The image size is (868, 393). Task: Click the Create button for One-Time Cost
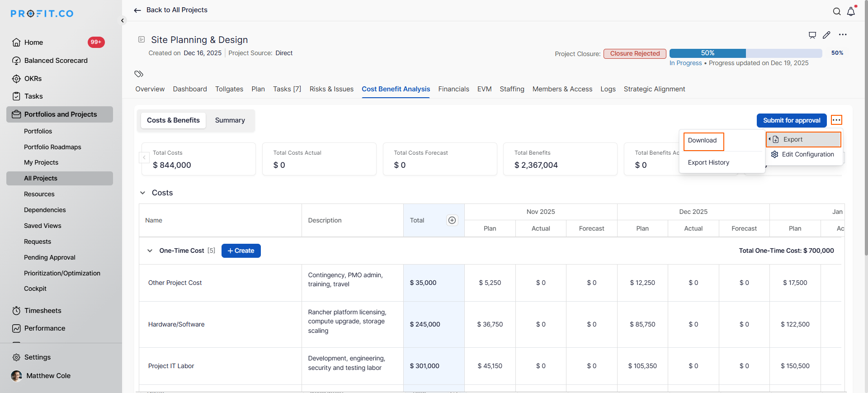[241, 251]
